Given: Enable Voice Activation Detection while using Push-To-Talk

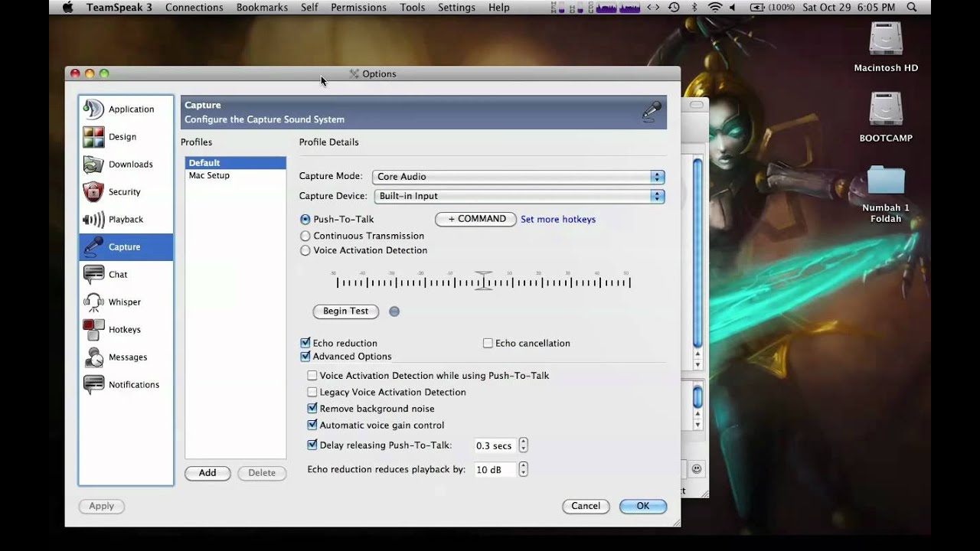Looking at the screenshot, I should click(x=312, y=376).
